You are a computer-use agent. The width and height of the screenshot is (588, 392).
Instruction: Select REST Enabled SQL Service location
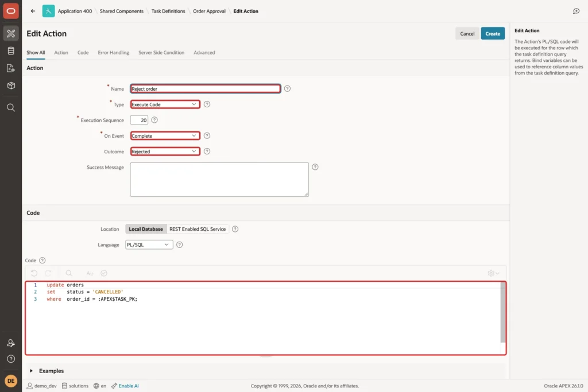pos(198,229)
